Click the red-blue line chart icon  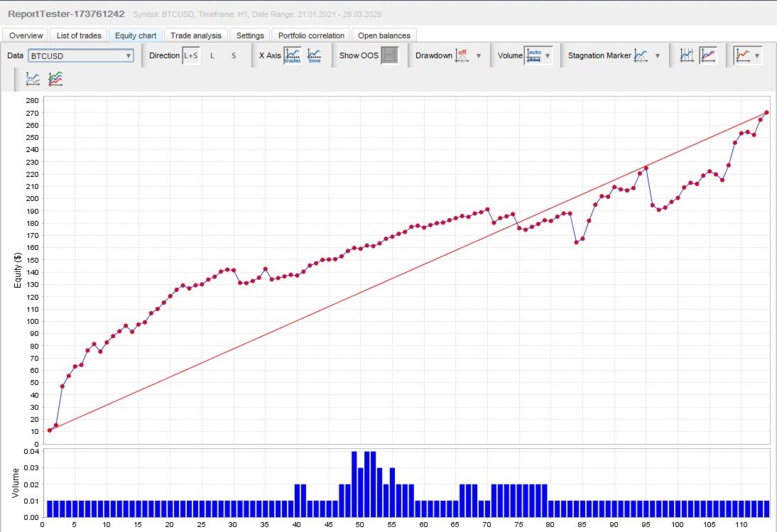pyautogui.click(x=708, y=55)
